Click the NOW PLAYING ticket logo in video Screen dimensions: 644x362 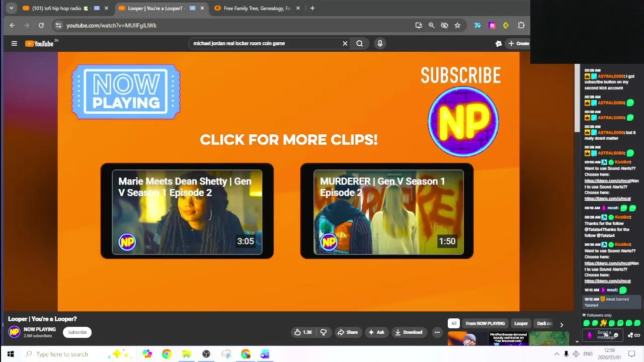click(126, 92)
